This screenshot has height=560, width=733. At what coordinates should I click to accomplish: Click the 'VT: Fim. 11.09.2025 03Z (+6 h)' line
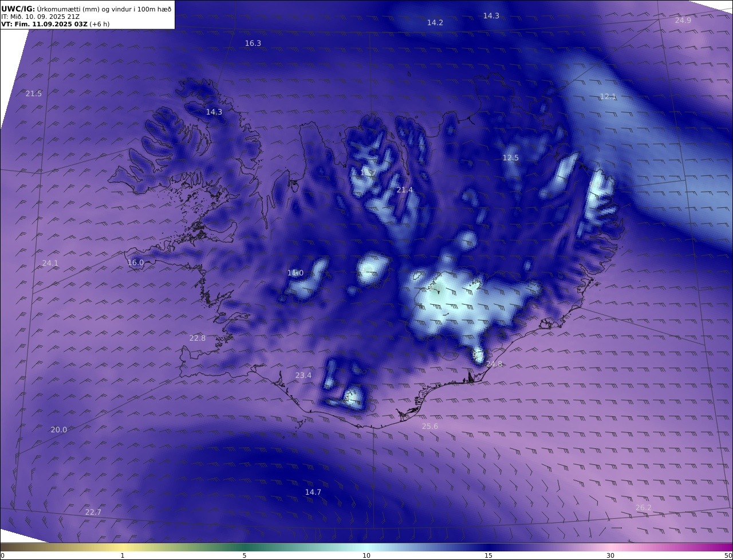(55, 24)
